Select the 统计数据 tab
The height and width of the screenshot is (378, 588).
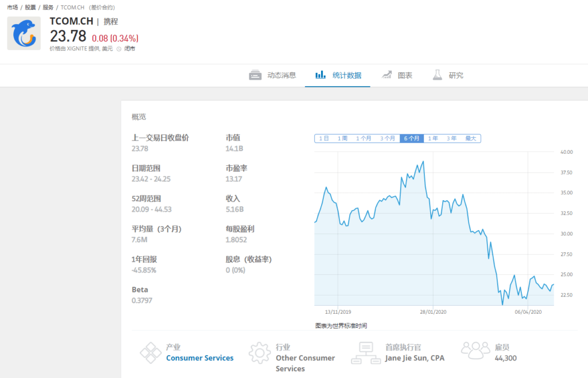pyautogui.click(x=338, y=75)
